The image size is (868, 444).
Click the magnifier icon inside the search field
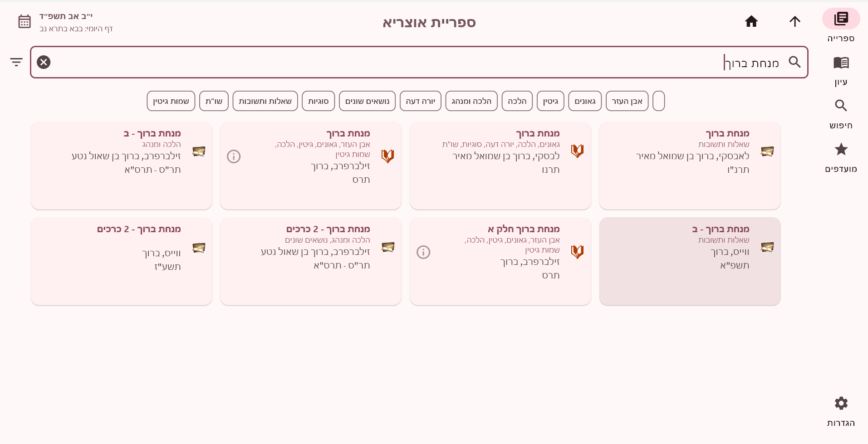click(x=794, y=62)
